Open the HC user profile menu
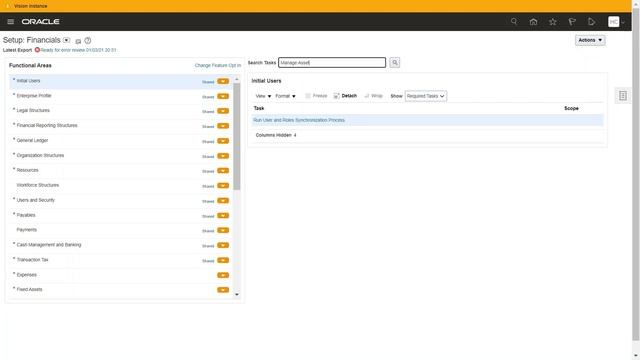Viewport: 640px width, 360px height. 616,22
